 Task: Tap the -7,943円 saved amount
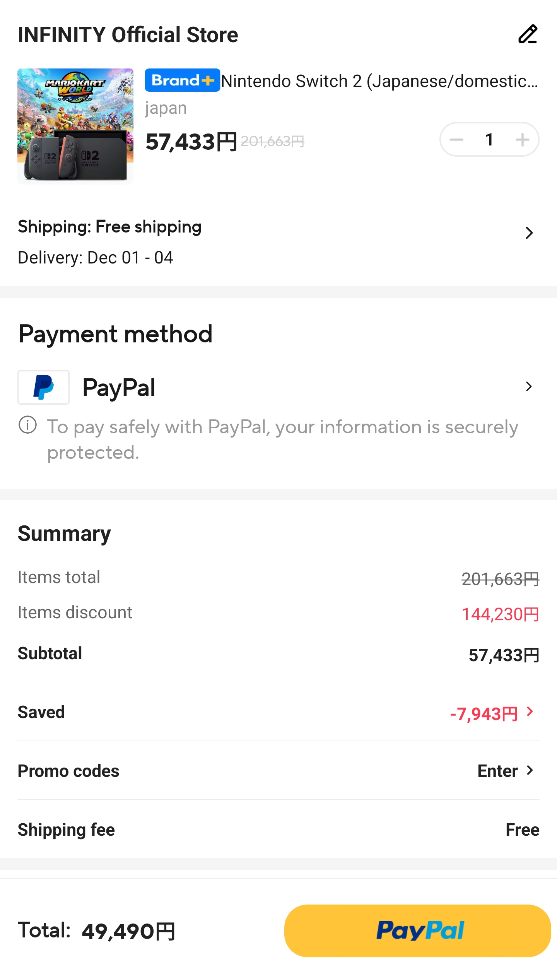coord(484,714)
